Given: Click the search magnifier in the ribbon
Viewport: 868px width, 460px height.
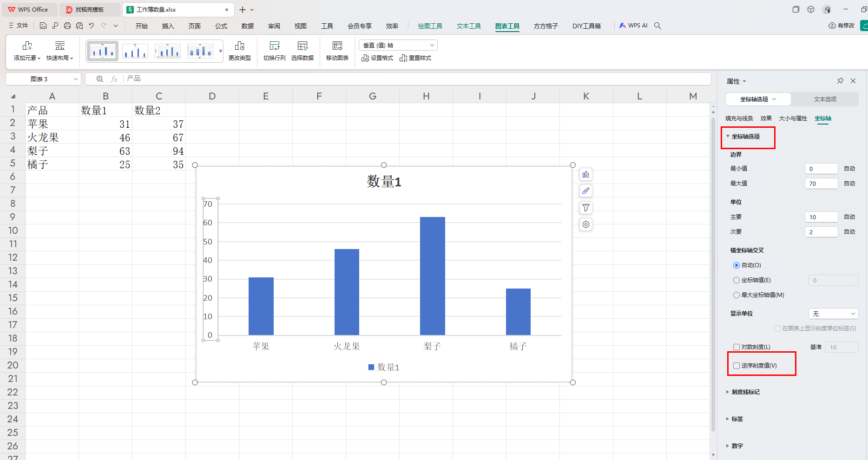Looking at the screenshot, I should coord(658,26).
